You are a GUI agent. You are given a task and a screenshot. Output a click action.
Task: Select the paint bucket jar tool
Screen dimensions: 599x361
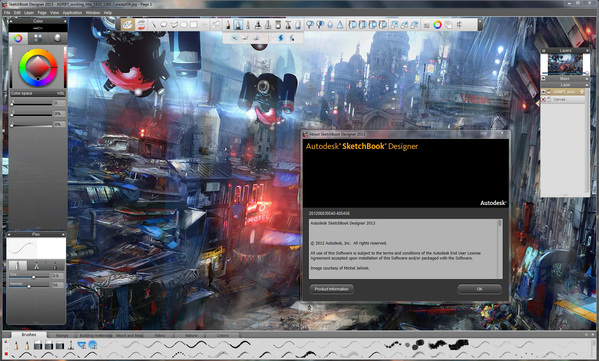tap(278, 25)
